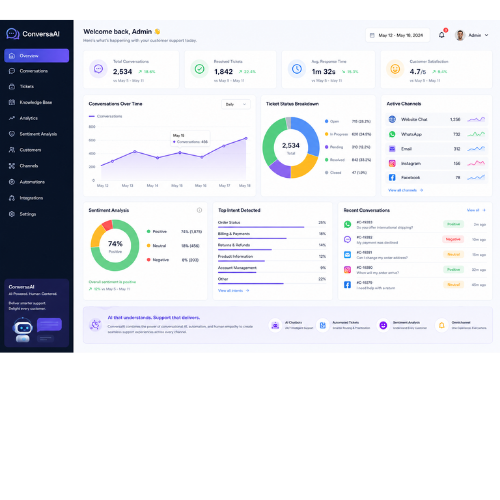Click the Customers sidebar icon
Image resolution: width=500 pixels, height=500 pixels.
tap(12, 150)
